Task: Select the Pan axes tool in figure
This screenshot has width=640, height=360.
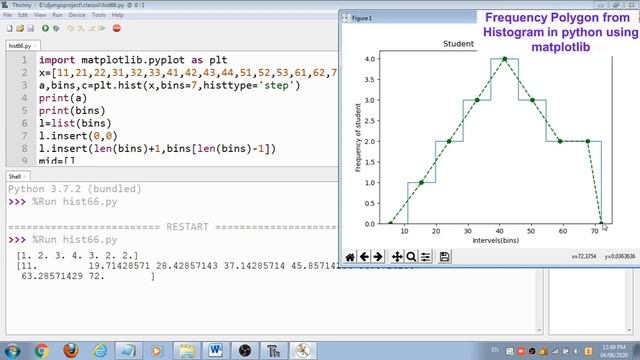Action: [397, 257]
